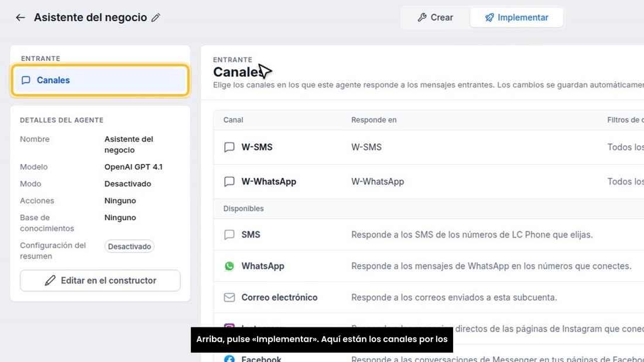Switch to the Crear tab

click(436, 17)
